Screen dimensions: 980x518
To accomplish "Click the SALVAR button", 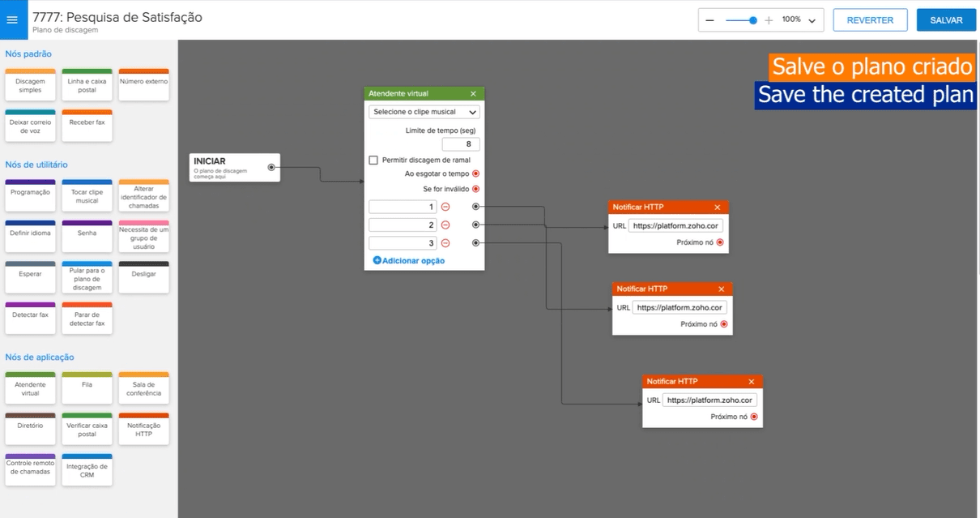I will tap(945, 20).
